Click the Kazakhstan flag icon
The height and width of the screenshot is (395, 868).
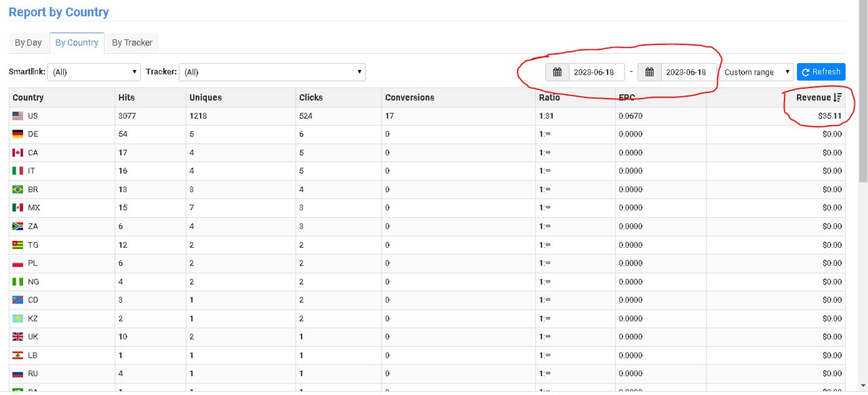(18, 318)
